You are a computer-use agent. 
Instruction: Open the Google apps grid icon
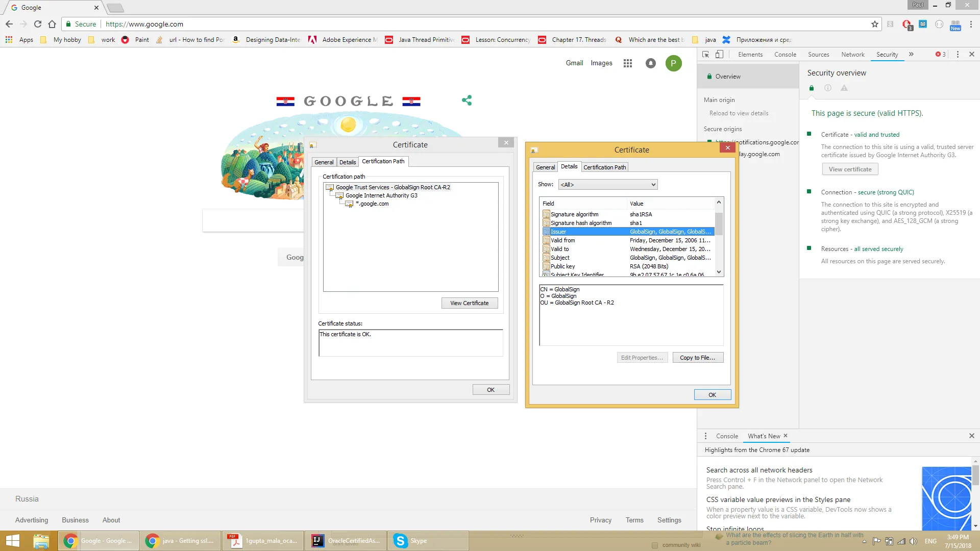coord(628,63)
